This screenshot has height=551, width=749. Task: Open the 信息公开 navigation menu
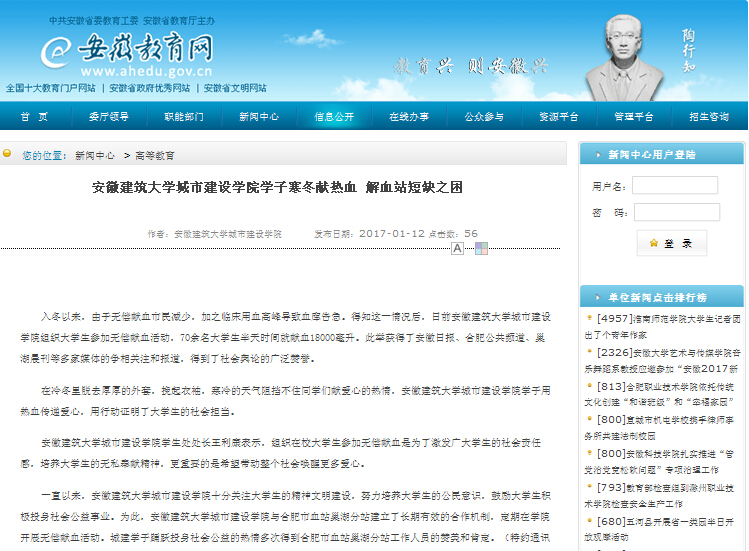[x=334, y=117]
